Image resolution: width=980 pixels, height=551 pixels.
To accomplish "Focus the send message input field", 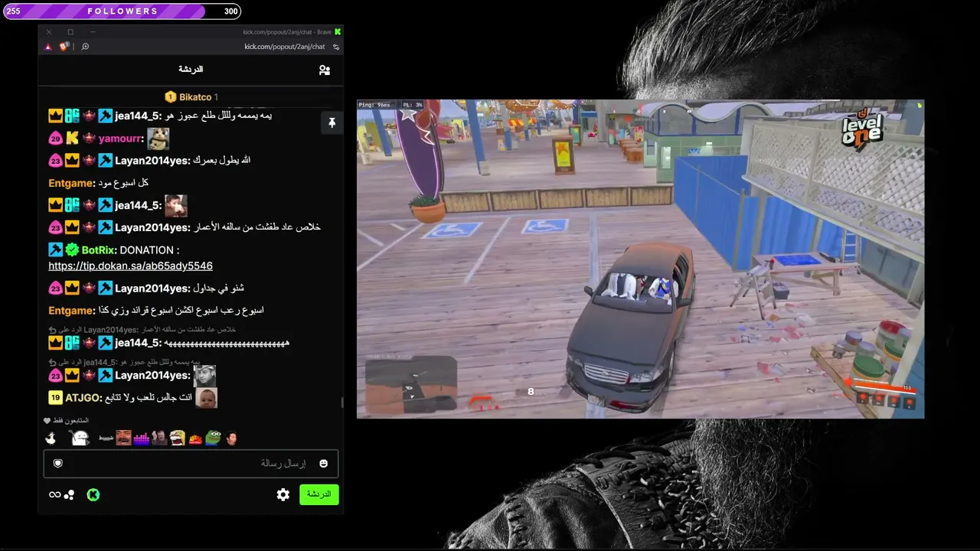I will click(191, 464).
